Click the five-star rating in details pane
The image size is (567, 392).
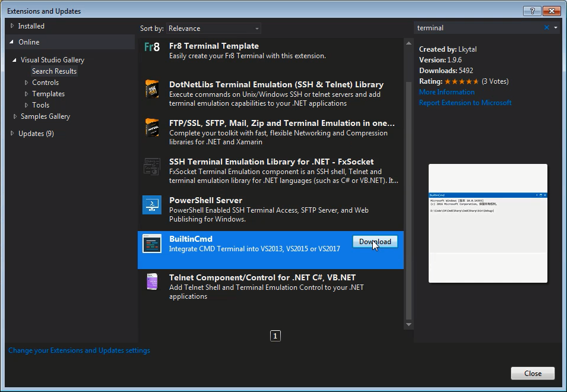pyautogui.click(x=461, y=81)
